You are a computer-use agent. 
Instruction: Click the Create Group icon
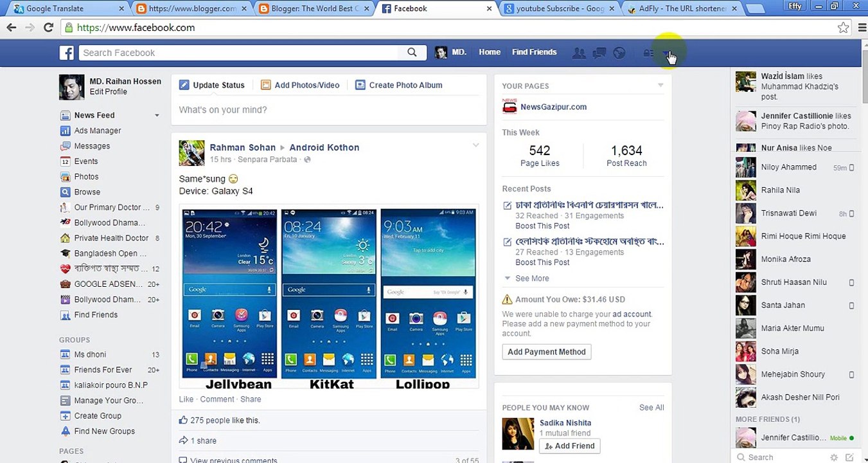pos(65,416)
